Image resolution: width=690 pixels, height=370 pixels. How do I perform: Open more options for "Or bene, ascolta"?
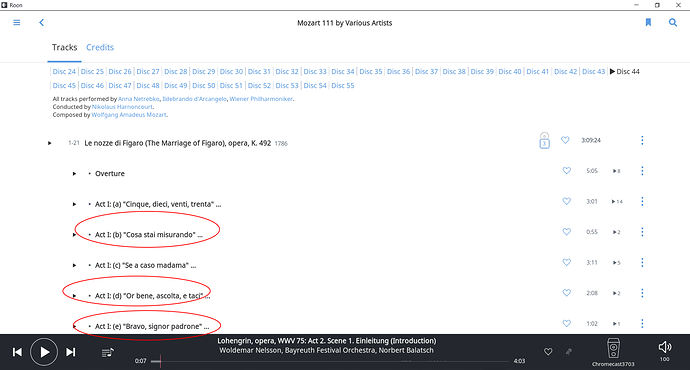click(642, 293)
